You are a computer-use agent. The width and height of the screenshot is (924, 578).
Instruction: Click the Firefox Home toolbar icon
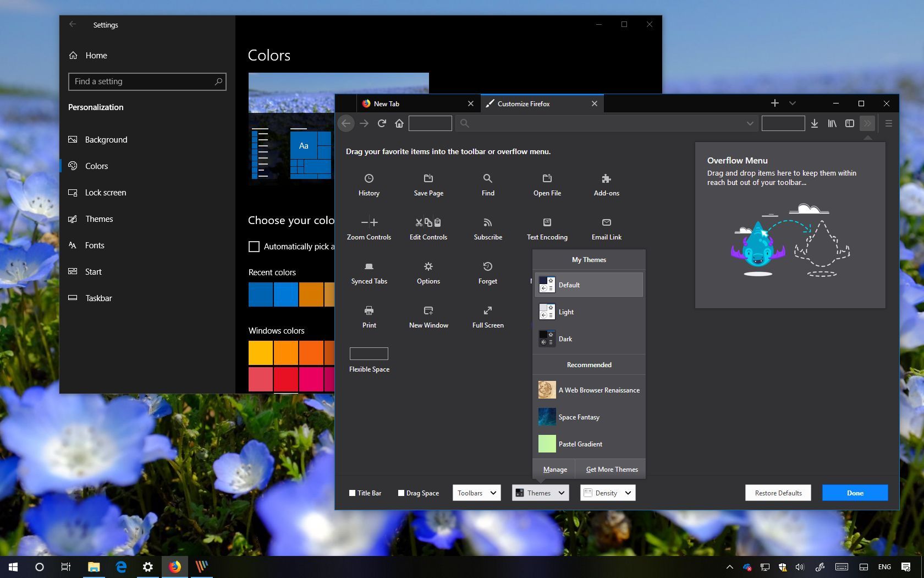coord(399,123)
